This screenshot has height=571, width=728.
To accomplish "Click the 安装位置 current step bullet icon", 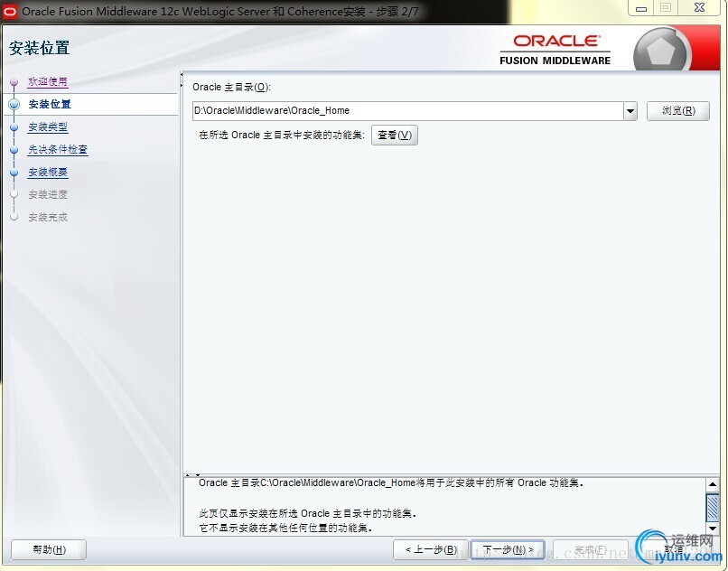I will pyautogui.click(x=14, y=104).
